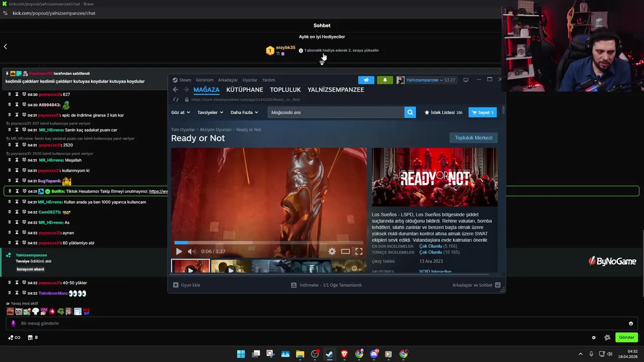The height and width of the screenshot is (362, 644).
Task: Open YALNİZSEMPANZEE profile tab
Action: tap(336, 89)
